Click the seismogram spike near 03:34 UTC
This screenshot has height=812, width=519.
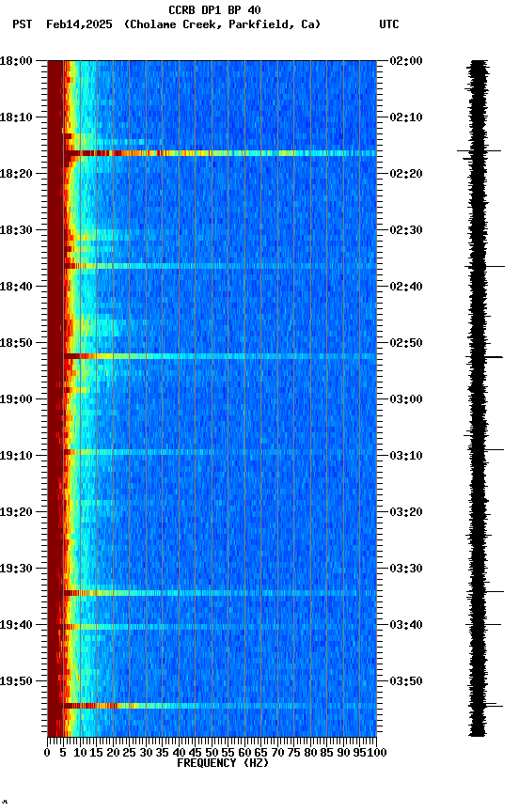(485, 591)
